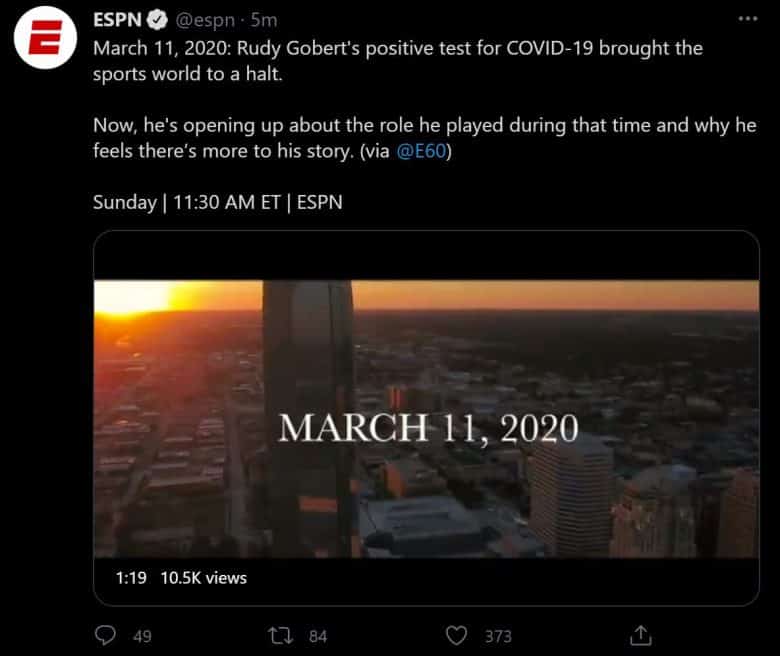Image resolution: width=780 pixels, height=656 pixels.
Task: Click the 1:19 video duration label
Action: pos(131,577)
